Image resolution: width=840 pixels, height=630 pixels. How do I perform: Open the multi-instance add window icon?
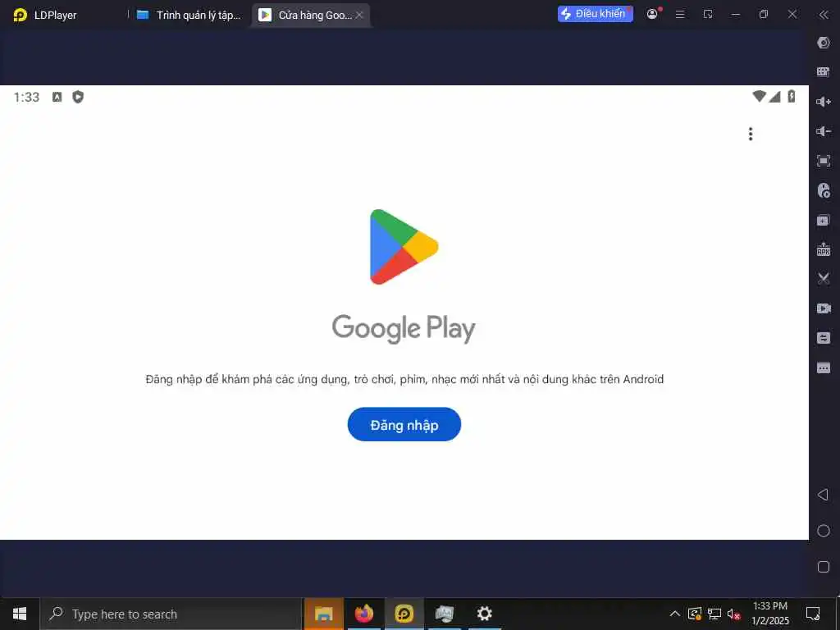click(x=824, y=220)
